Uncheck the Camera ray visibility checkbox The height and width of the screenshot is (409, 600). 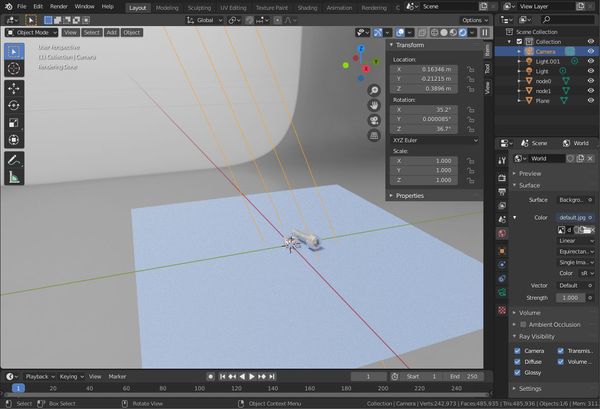(x=517, y=351)
